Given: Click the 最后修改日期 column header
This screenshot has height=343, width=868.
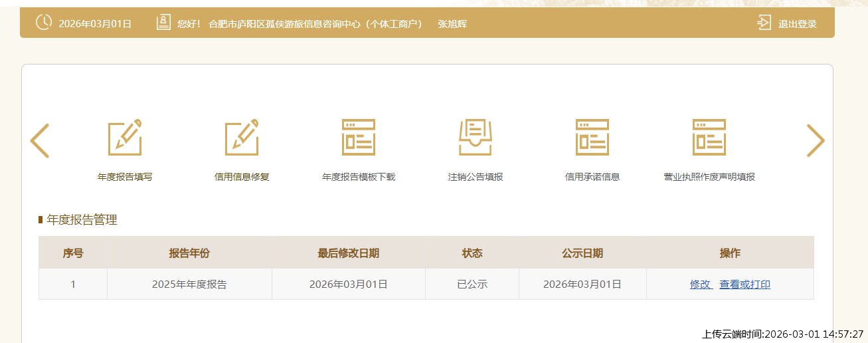Looking at the screenshot, I should (349, 253).
